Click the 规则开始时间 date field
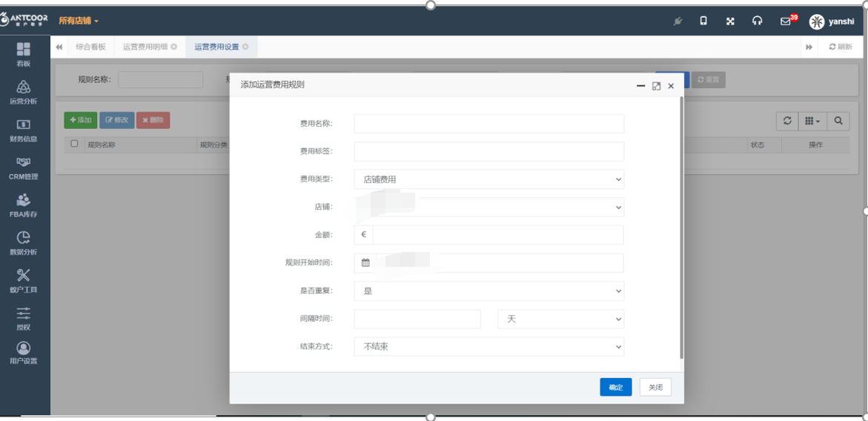The height and width of the screenshot is (421, 868). tap(497, 263)
